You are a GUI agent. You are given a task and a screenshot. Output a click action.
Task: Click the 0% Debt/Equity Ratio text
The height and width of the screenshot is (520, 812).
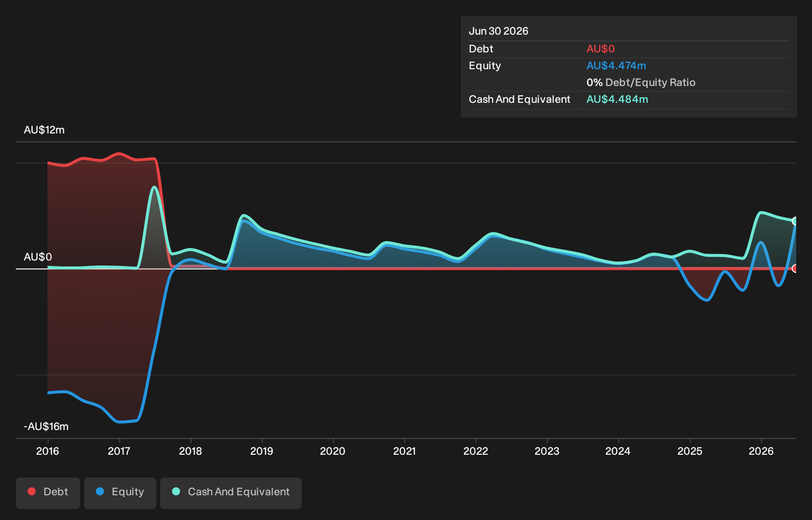pos(641,83)
